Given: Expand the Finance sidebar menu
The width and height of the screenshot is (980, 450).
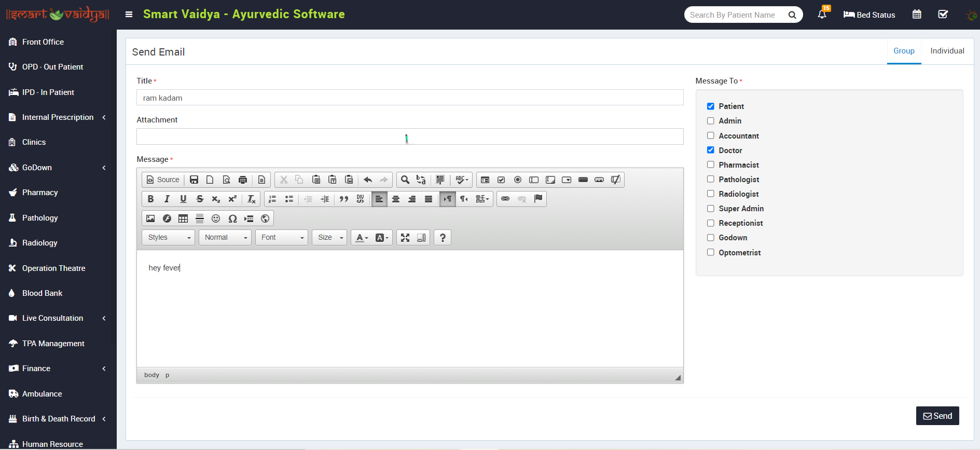Looking at the screenshot, I should coord(36,369).
